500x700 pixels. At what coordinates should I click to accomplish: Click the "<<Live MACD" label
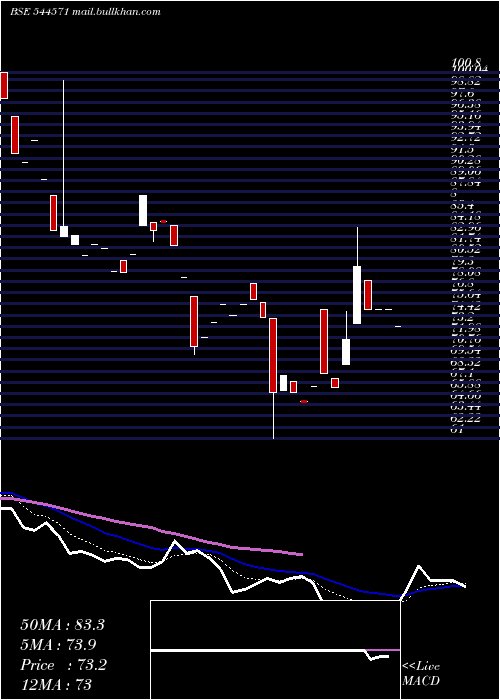tap(421, 673)
